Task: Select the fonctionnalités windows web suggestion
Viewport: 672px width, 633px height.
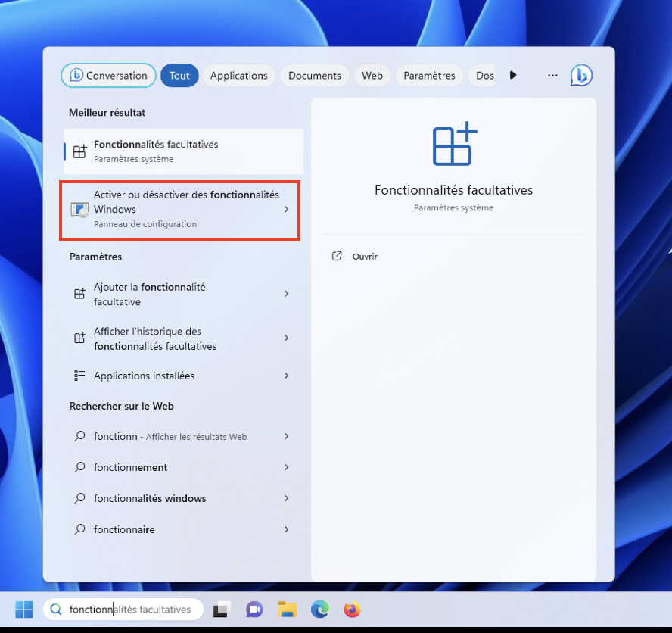Action: (x=183, y=498)
